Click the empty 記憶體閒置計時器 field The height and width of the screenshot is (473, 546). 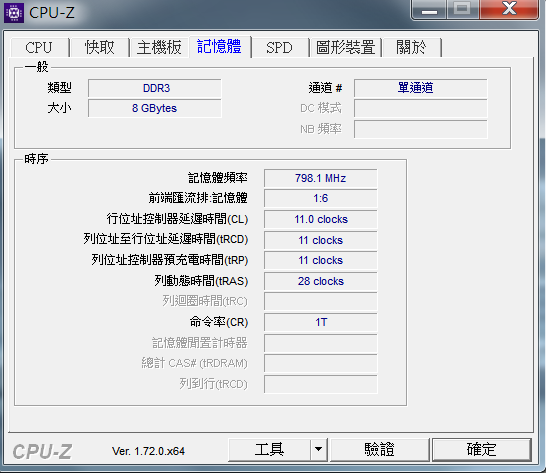pyautogui.click(x=321, y=343)
